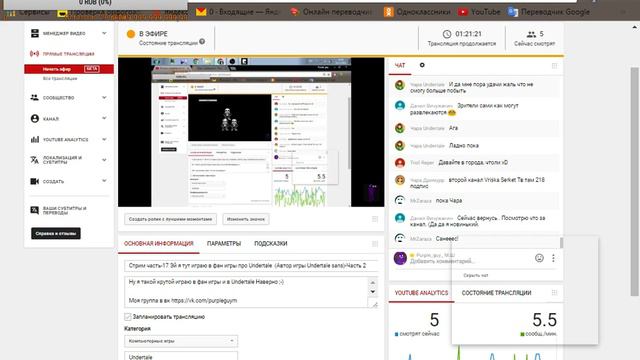The height and width of the screenshot is (360, 640).
Task: Click the 'Начать эфир' red sidebar item
Action: point(69,69)
